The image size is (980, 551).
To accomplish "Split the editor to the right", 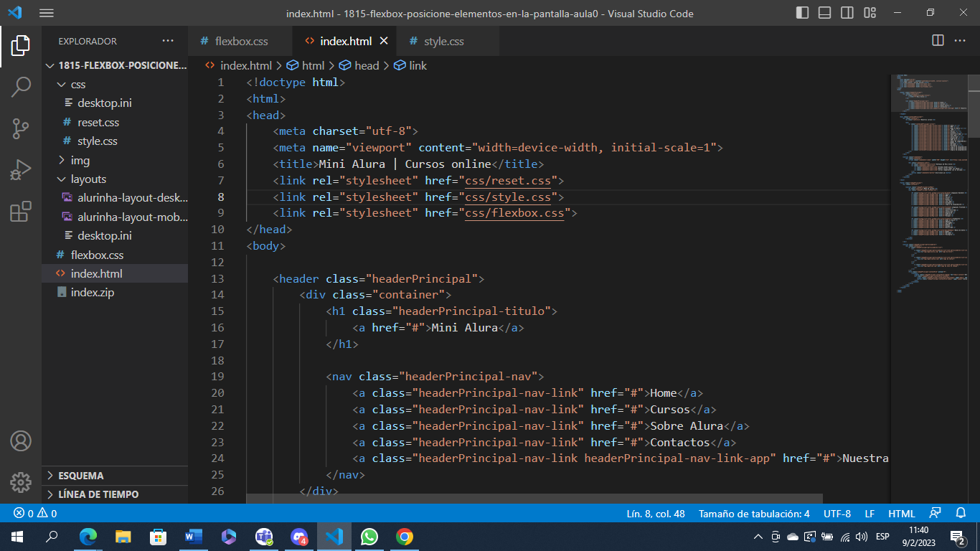I will point(938,41).
